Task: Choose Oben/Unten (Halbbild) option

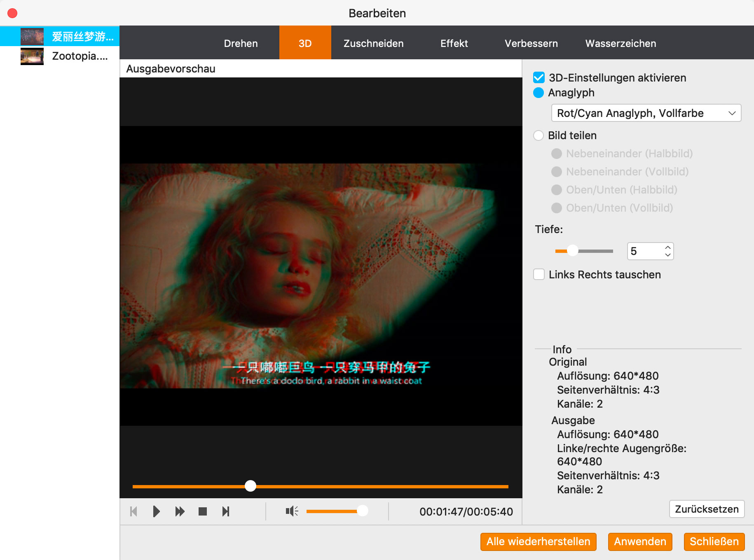Action: (557, 190)
